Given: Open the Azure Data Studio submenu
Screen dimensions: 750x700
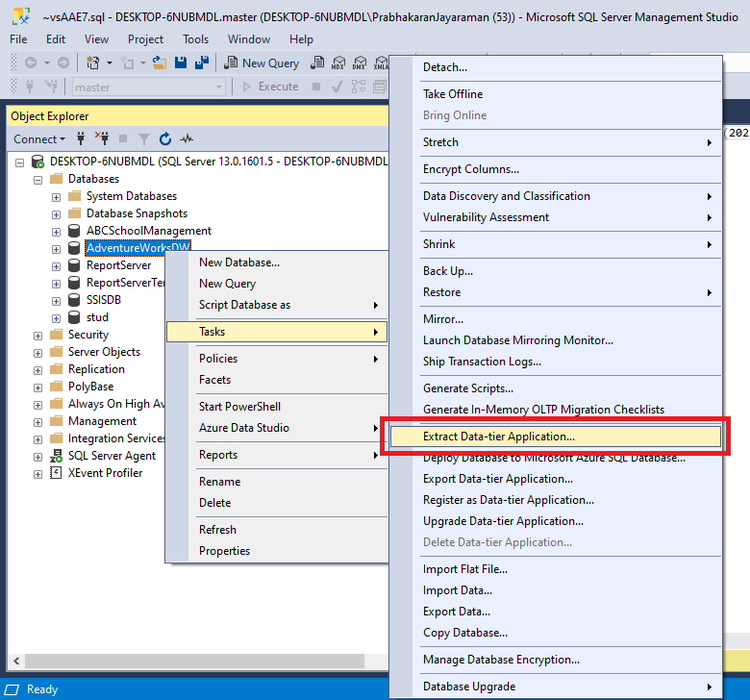Looking at the screenshot, I should [277, 428].
